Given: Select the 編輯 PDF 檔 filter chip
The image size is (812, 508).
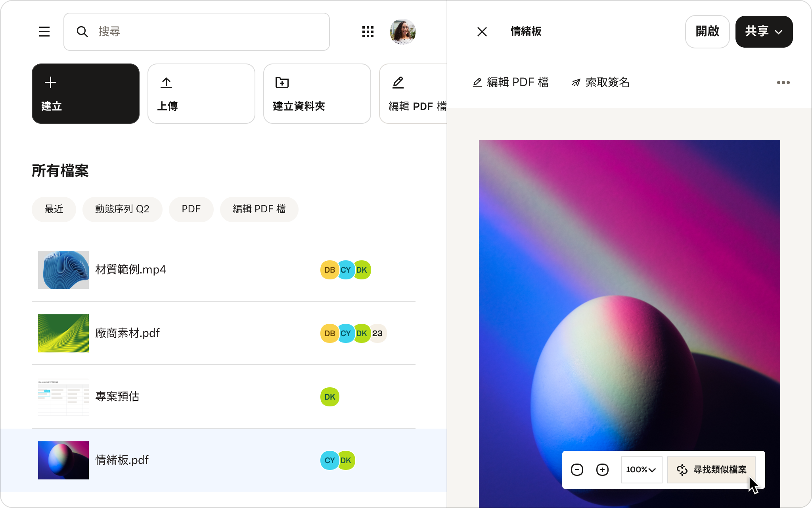Looking at the screenshot, I should (x=259, y=209).
